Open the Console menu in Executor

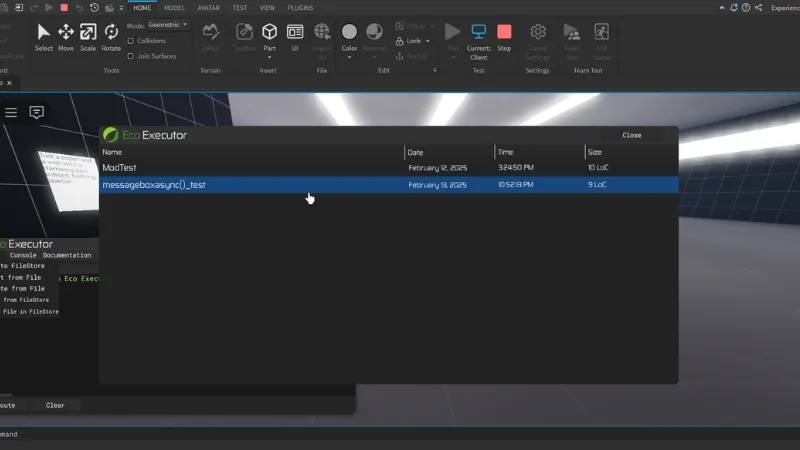[23, 255]
